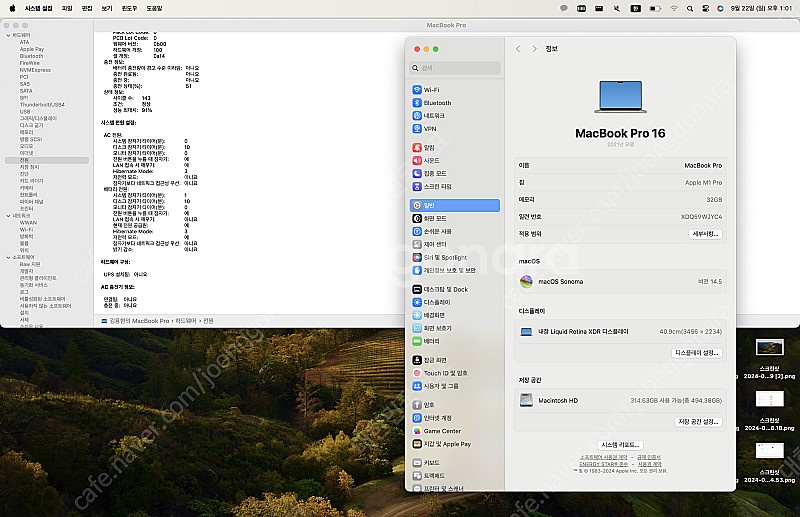Click the System Settings search field

(x=455, y=68)
